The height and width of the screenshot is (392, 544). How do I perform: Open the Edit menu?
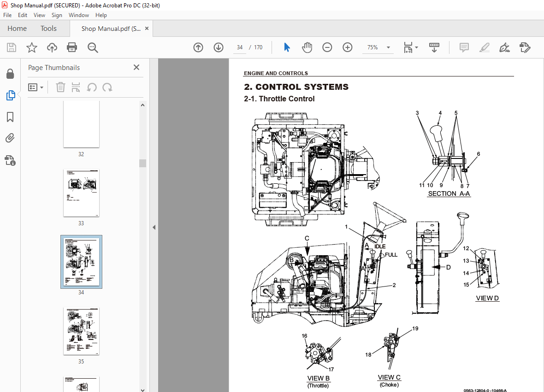pyautogui.click(x=23, y=15)
